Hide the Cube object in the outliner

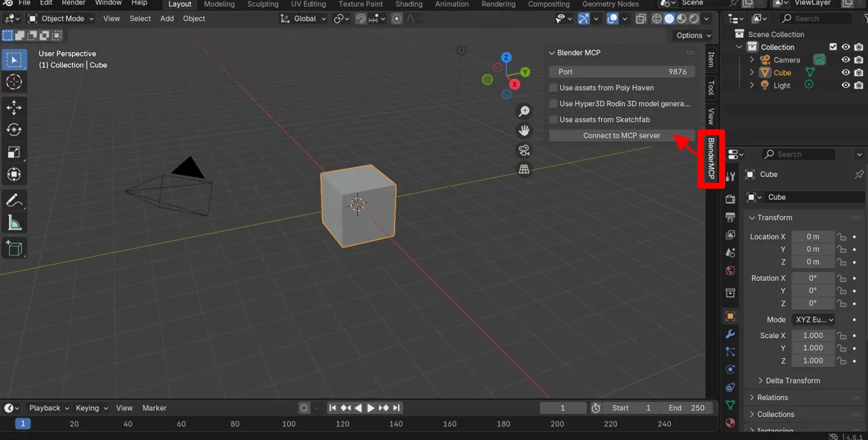[845, 72]
